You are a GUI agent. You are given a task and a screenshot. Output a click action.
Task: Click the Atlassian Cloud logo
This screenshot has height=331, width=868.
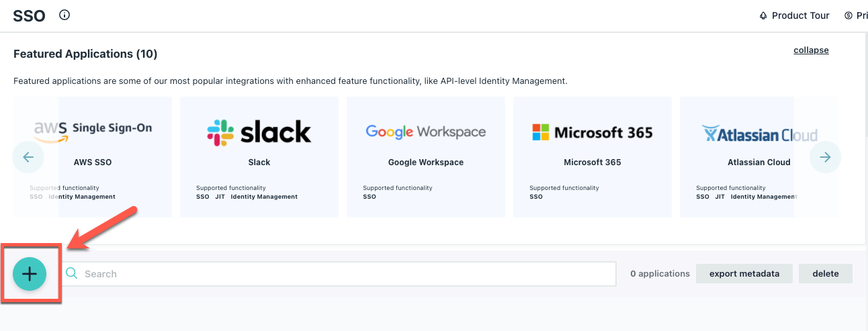click(759, 133)
